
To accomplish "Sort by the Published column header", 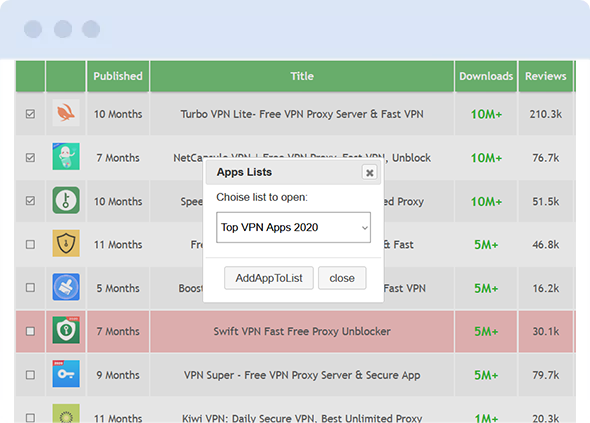I will pyautogui.click(x=118, y=76).
